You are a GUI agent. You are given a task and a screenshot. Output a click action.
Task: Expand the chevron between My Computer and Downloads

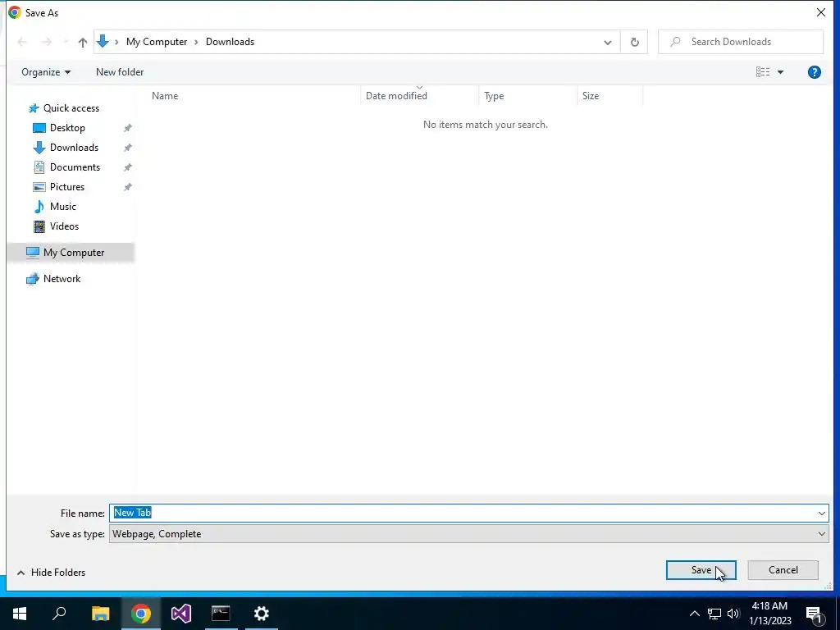tap(196, 42)
